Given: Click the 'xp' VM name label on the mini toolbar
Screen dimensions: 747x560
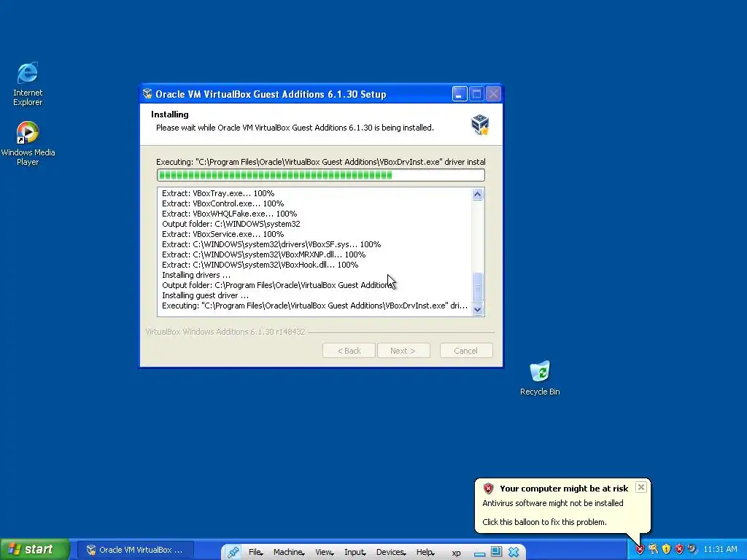Looking at the screenshot, I should [x=456, y=553].
